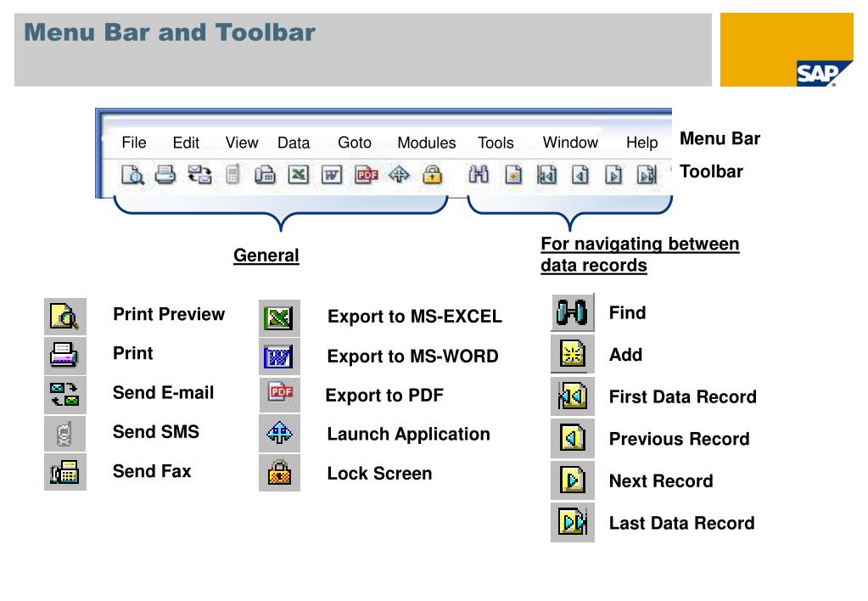Click the 'Previous Record' label text
This screenshot has height=601, width=868.
tap(680, 439)
